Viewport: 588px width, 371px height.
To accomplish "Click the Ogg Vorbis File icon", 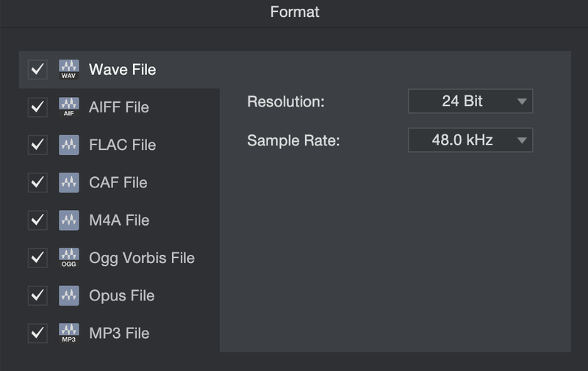I will (68, 258).
